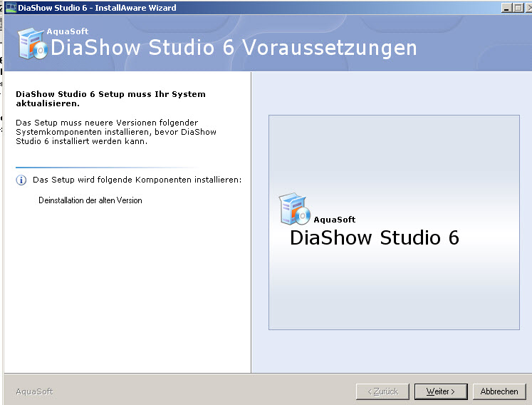Image resolution: width=532 pixels, height=405 pixels.
Task: Click the greyed-out Zurück button
Action: tap(382, 391)
